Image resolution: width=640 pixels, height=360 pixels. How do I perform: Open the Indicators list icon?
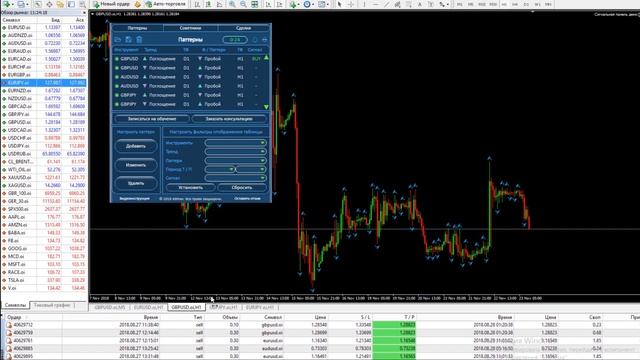(x=293, y=4)
